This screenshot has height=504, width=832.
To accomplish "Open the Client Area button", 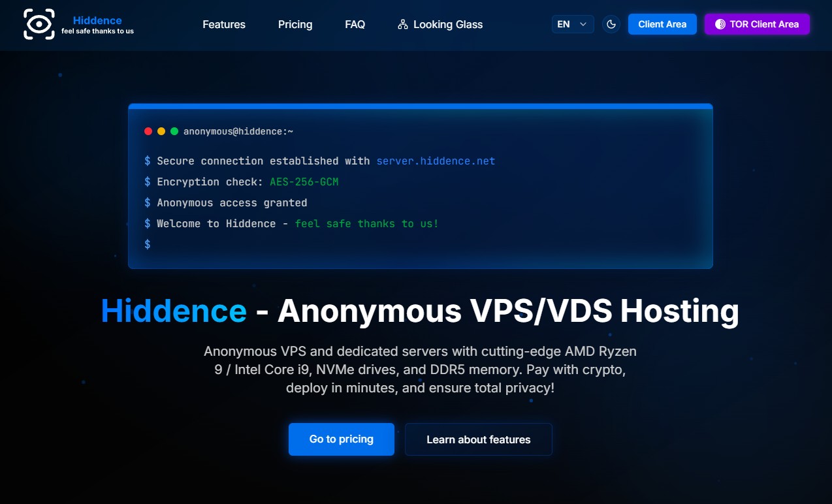I will tap(662, 24).
